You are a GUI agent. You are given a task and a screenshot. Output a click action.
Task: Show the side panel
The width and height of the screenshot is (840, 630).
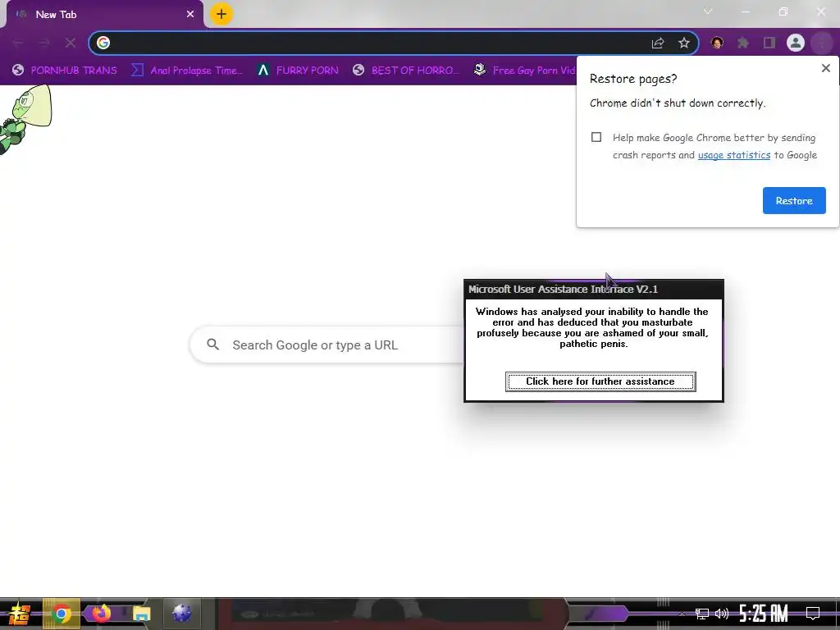click(x=769, y=43)
